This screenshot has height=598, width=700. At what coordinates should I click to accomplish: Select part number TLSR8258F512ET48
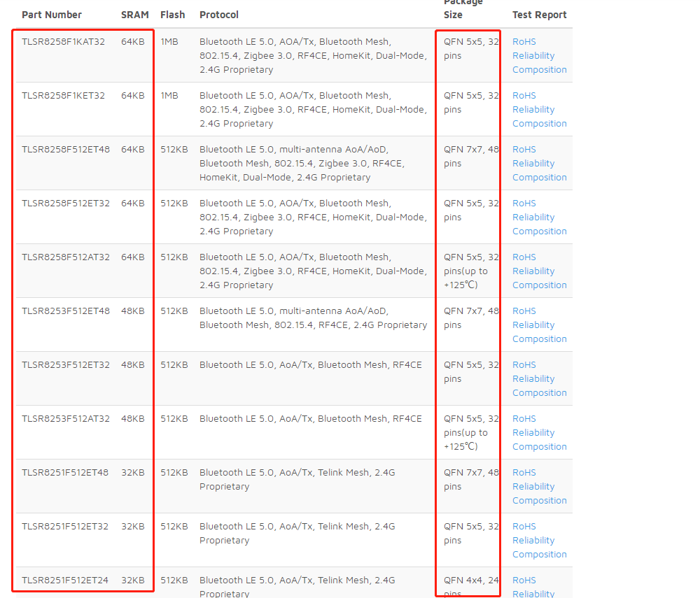pyautogui.click(x=66, y=150)
